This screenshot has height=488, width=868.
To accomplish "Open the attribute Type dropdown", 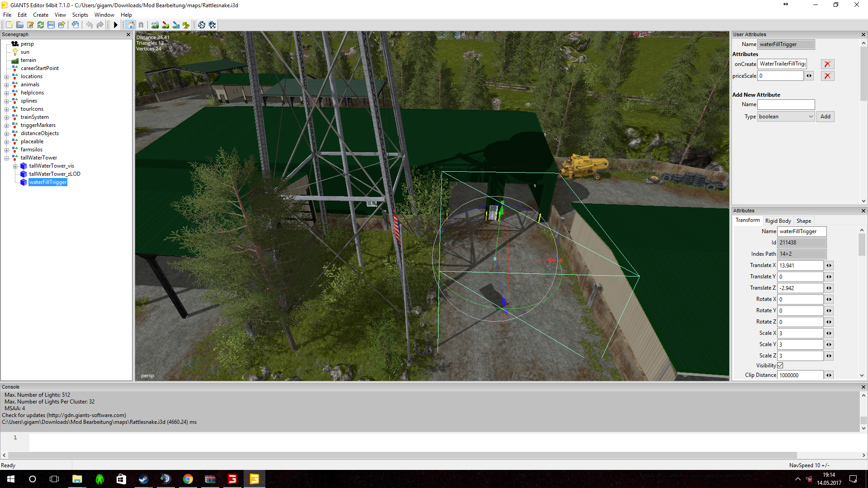I will click(x=786, y=117).
